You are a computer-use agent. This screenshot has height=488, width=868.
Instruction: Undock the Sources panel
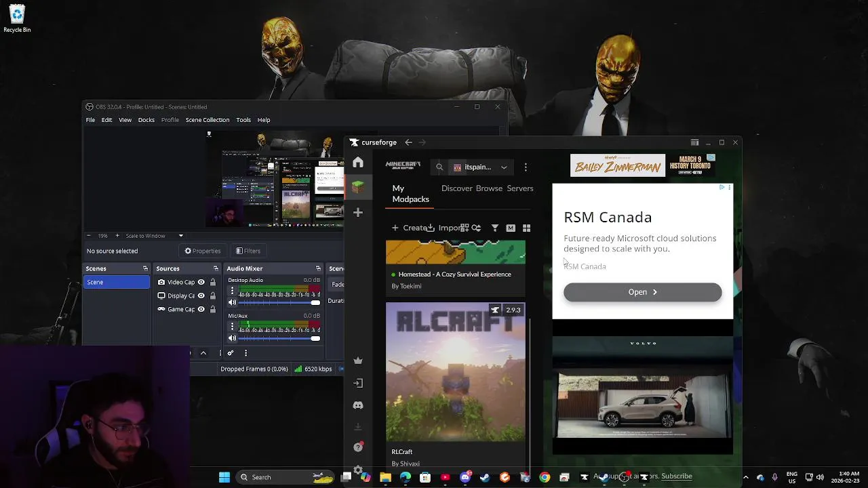coord(216,269)
